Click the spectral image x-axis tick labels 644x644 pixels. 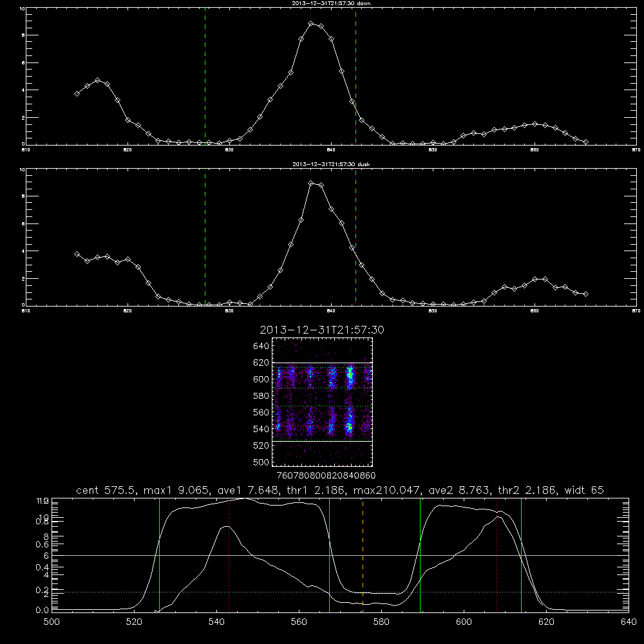coord(326,476)
